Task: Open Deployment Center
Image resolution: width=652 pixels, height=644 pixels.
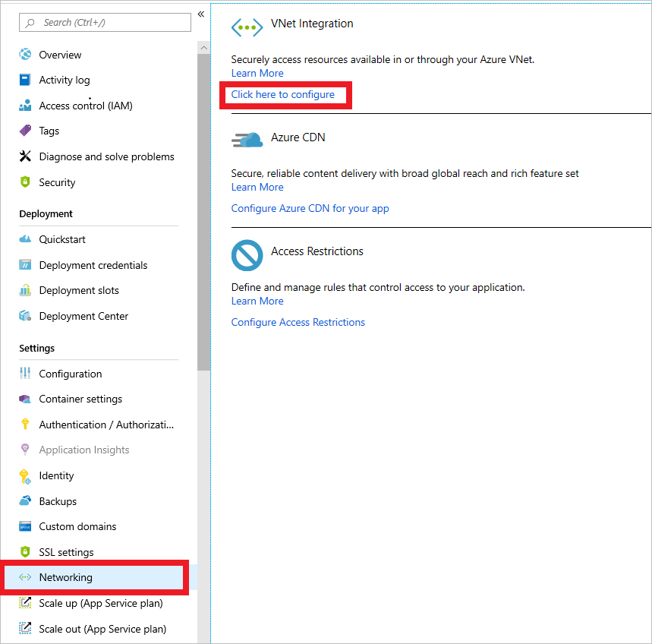Action: pos(83,316)
